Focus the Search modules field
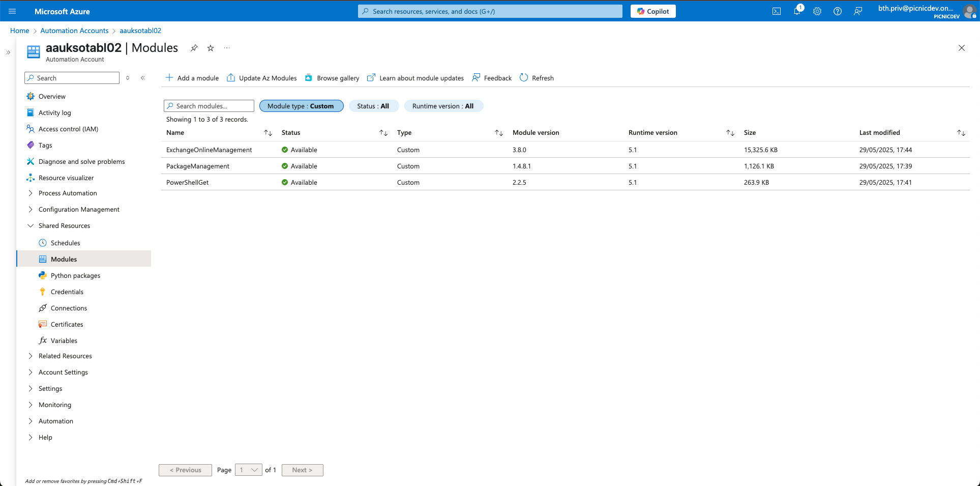Image resolution: width=980 pixels, height=486 pixels. [209, 106]
